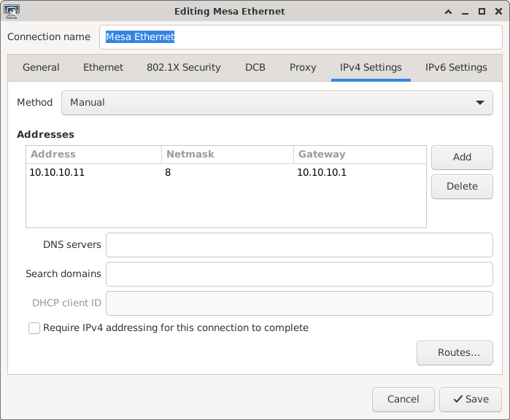Click into the DNS servers field
Image resolution: width=510 pixels, height=420 pixels.
[x=299, y=245]
